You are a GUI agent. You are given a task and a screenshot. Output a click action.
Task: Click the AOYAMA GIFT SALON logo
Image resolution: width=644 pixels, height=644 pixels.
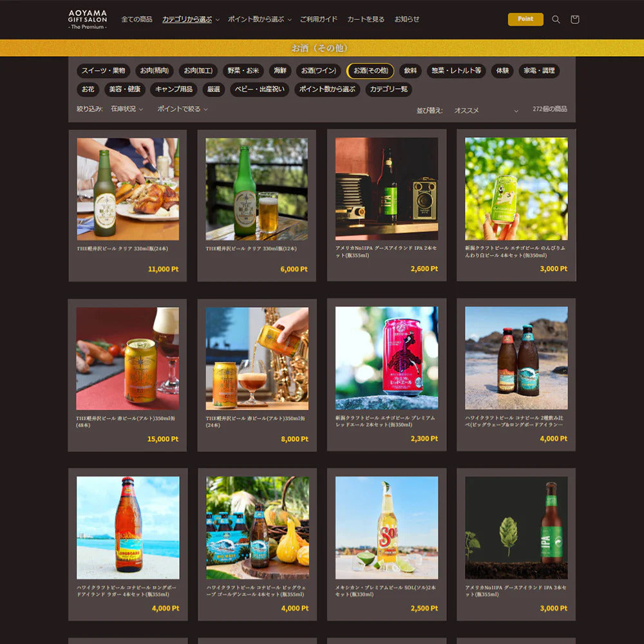(88, 19)
